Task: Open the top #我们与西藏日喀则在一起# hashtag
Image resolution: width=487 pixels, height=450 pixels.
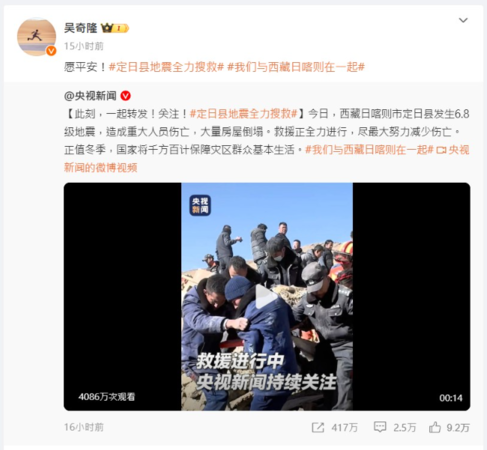Action: tap(296, 67)
